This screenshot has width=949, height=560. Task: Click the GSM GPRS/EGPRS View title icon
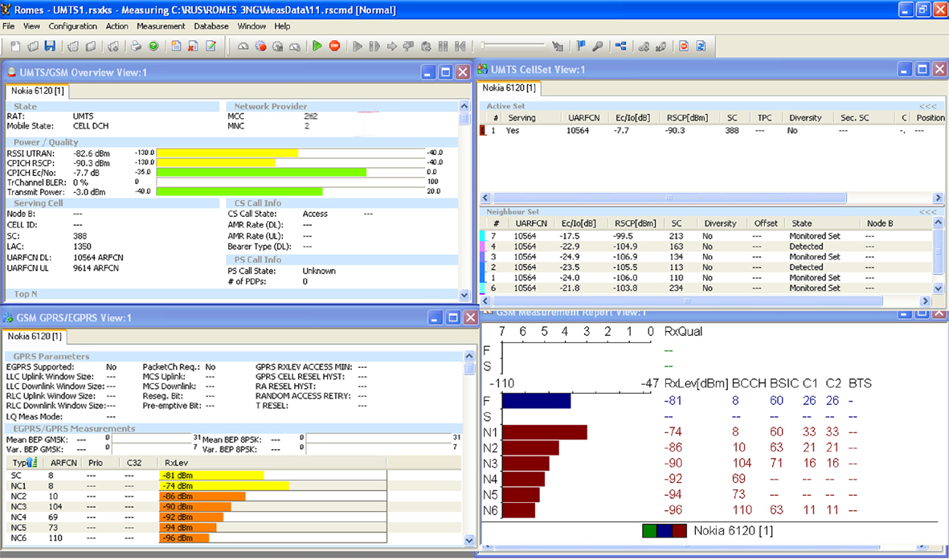pos(8,317)
